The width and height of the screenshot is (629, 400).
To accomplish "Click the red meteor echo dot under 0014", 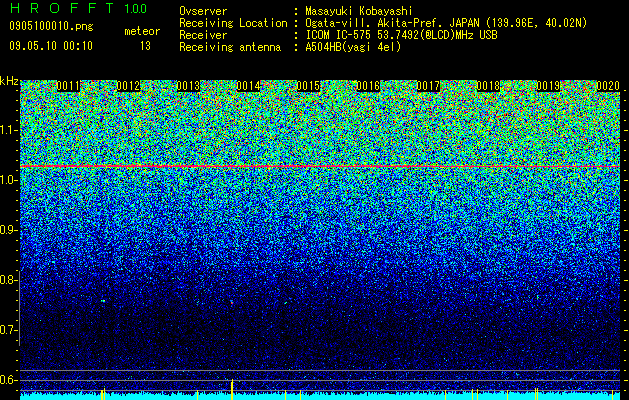I will coord(231,303).
